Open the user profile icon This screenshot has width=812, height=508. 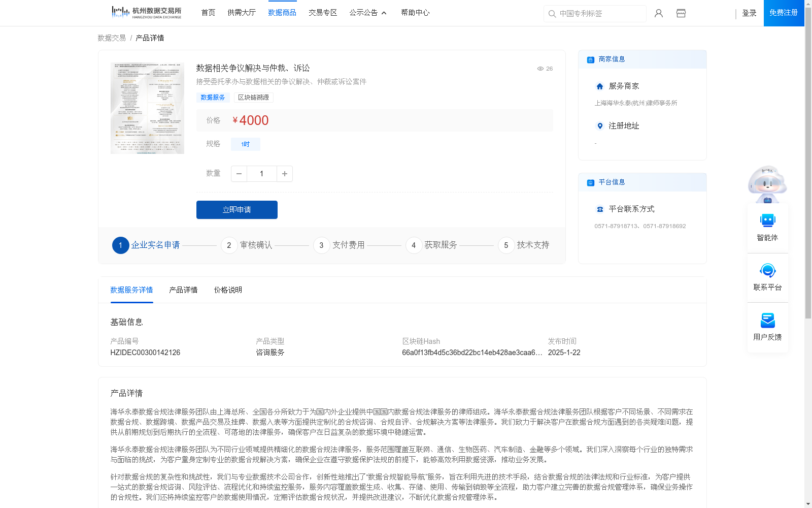pos(659,13)
